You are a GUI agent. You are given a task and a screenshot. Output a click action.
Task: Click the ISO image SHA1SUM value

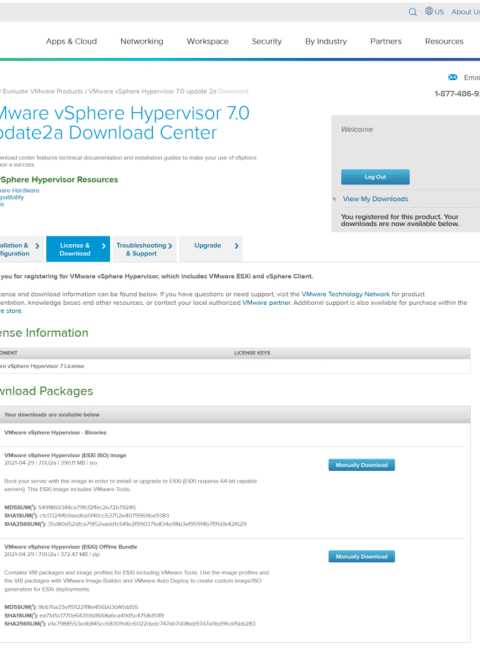(104, 516)
